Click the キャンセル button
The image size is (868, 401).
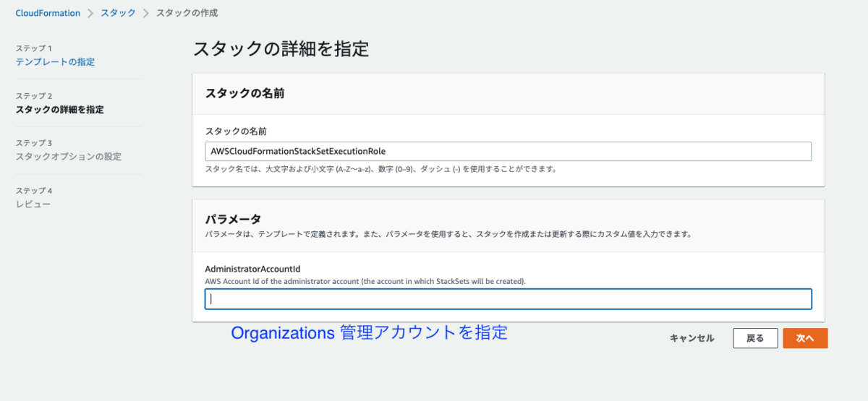point(692,338)
